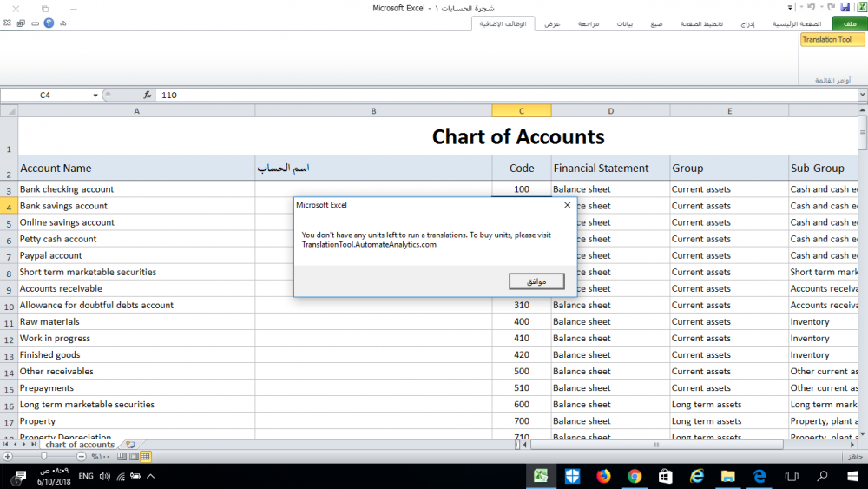
Task: Switch to Normal view in status bar
Action: point(146,457)
